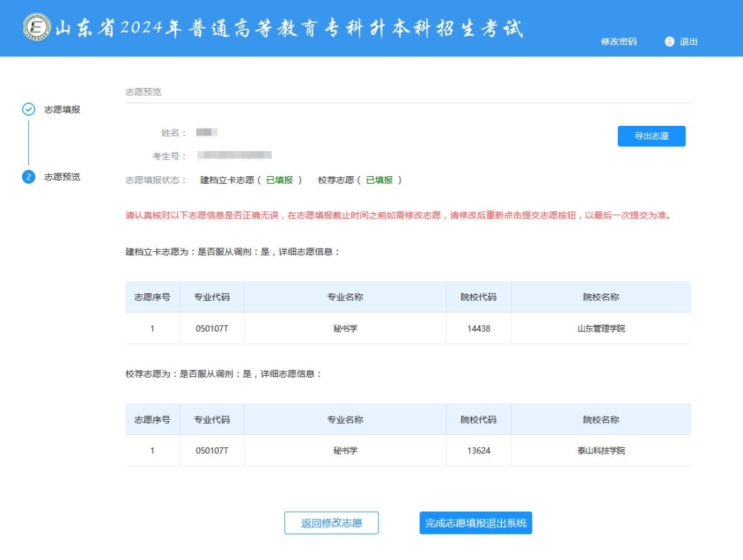Click the 志愿预览 section heading
This screenshot has width=743, height=560.
point(143,91)
